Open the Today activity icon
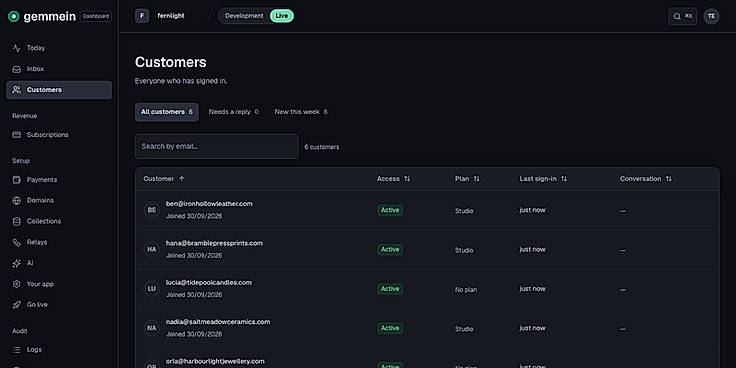736x368 pixels. pos(16,48)
